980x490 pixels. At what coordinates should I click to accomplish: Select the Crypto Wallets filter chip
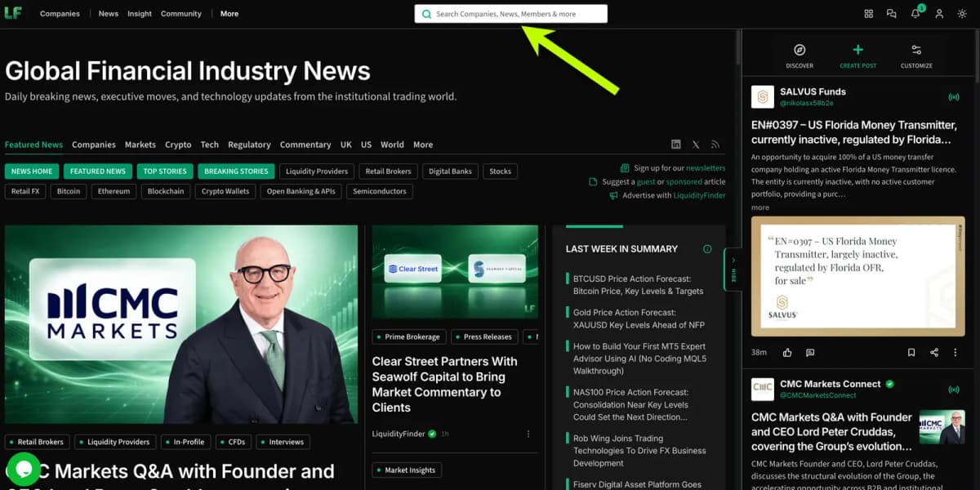click(225, 192)
